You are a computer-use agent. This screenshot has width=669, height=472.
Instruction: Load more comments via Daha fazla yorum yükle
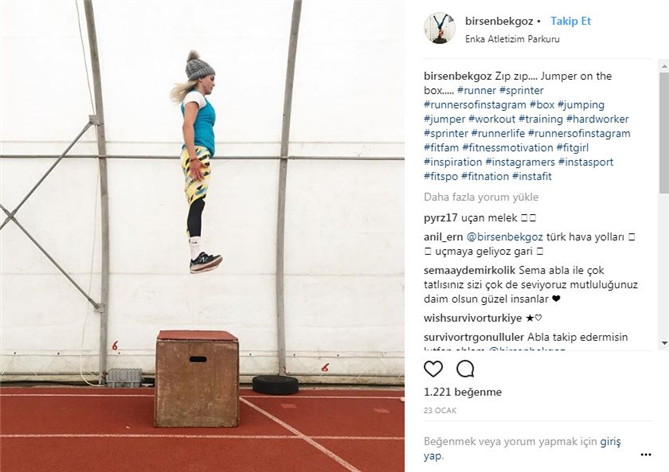point(481,197)
